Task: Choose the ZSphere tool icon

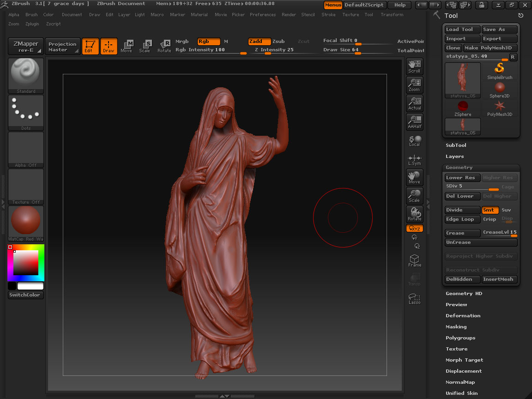Action: [463, 109]
